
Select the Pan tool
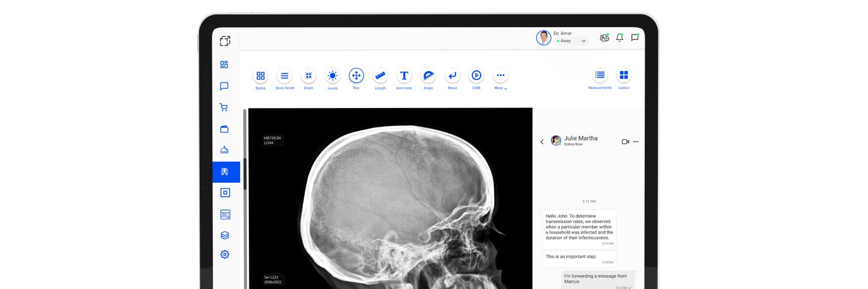point(356,76)
